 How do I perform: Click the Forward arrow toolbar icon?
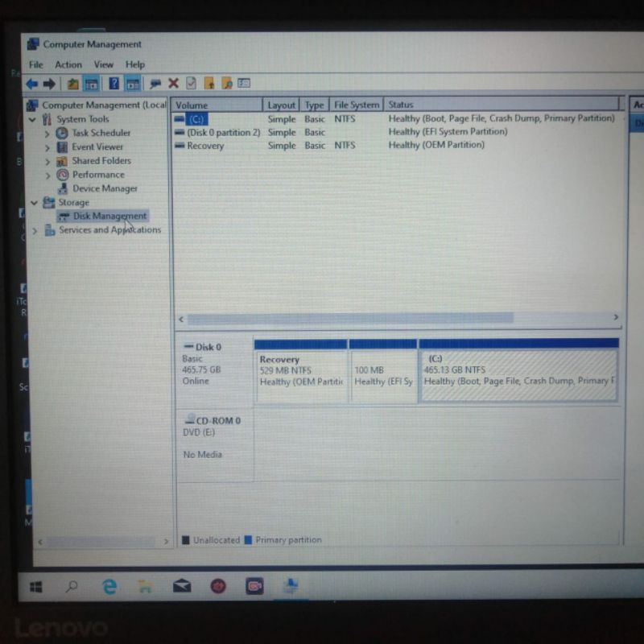(x=49, y=84)
